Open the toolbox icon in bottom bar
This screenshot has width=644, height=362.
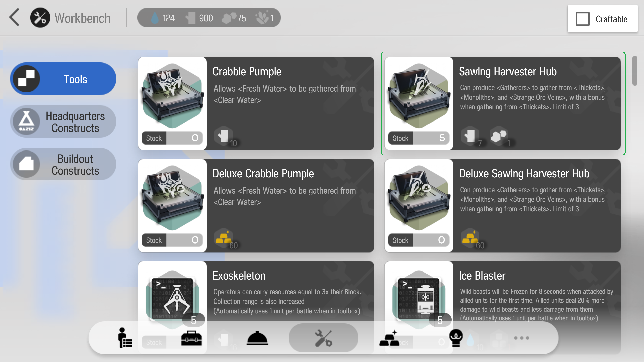pyautogui.click(x=191, y=338)
